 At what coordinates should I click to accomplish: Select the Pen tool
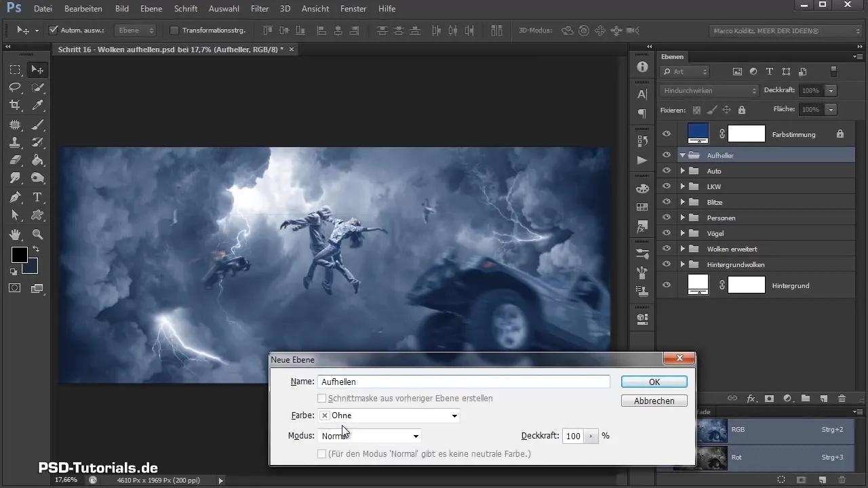(x=15, y=197)
